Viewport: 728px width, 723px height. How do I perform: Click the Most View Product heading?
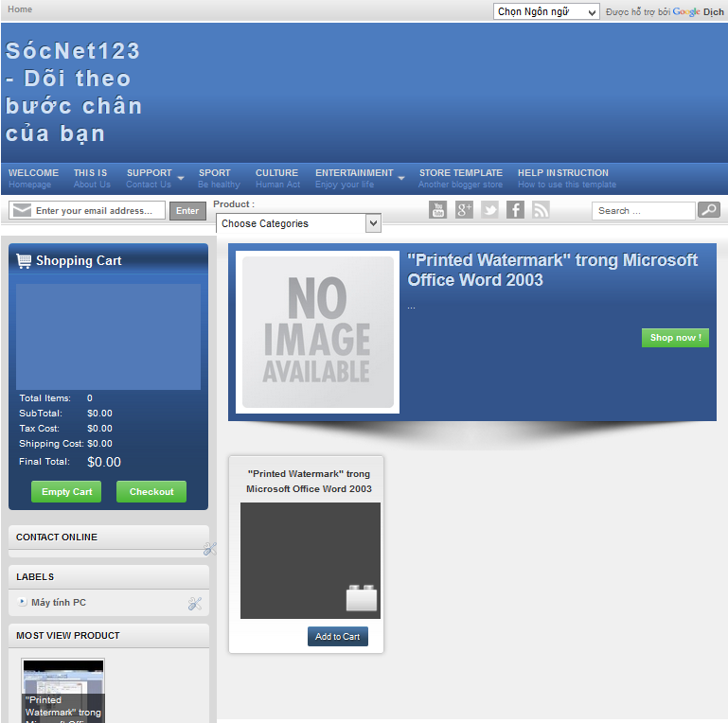tap(68, 635)
